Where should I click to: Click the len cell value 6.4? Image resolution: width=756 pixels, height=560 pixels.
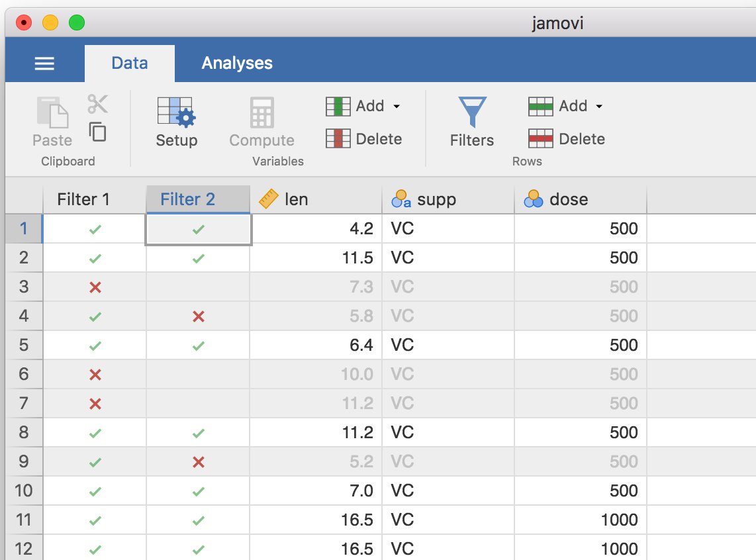tap(361, 345)
